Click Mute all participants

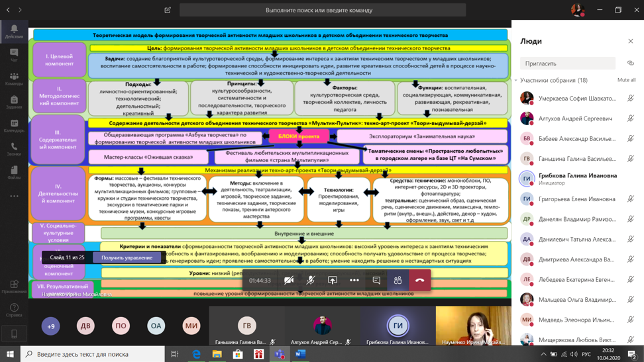tap(626, 80)
